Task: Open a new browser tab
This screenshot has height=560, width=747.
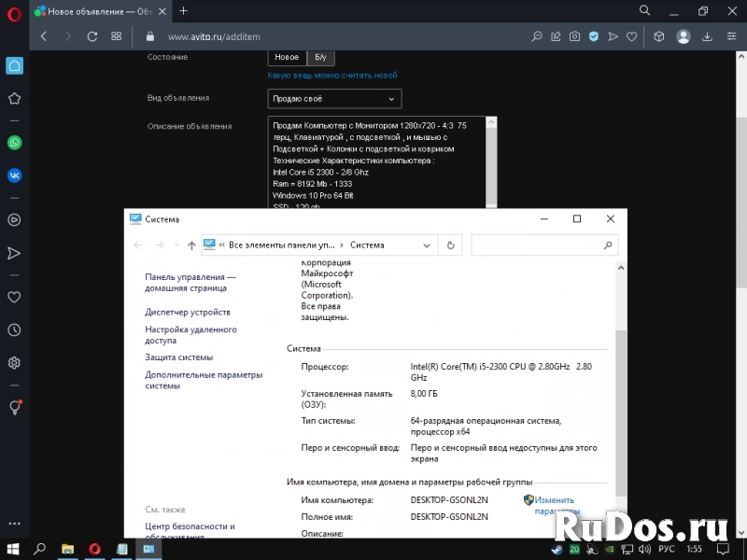Action: click(x=183, y=10)
